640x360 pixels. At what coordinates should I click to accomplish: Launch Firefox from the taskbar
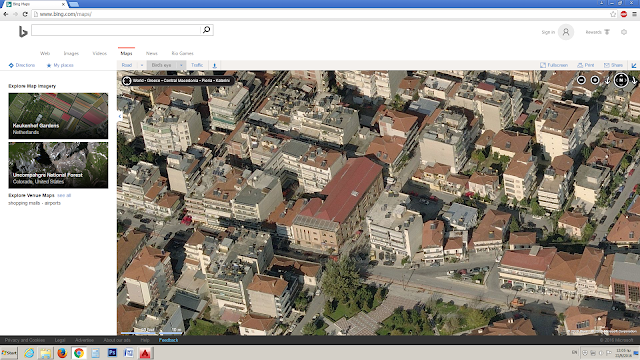click(62, 353)
